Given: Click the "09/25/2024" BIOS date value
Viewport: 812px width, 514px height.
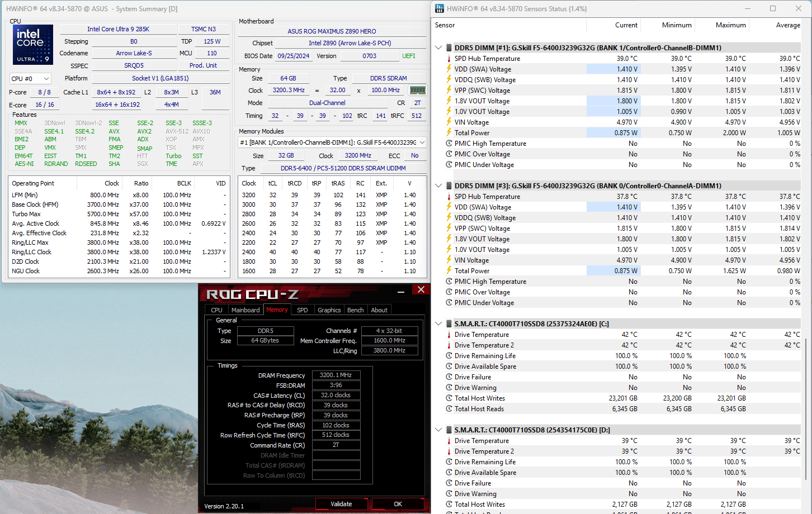Looking at the screenshot, I should (x=294, y=56).
